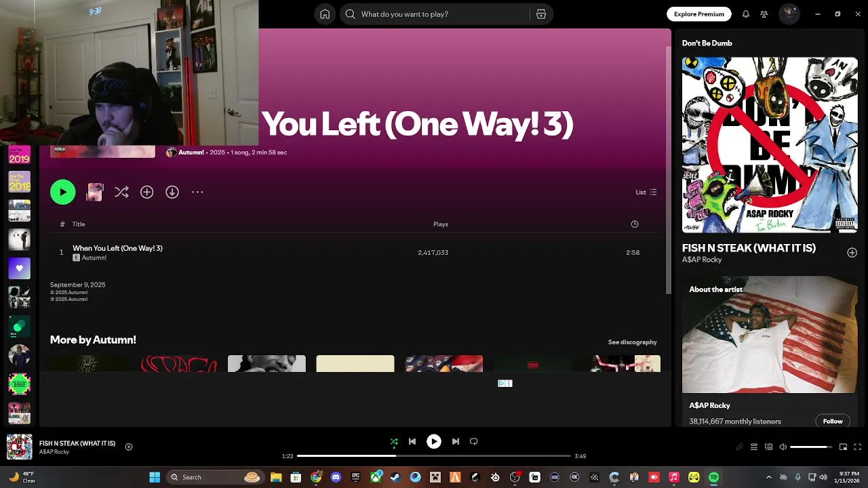Mute the volume speaker icon

[x=783, y=447]
